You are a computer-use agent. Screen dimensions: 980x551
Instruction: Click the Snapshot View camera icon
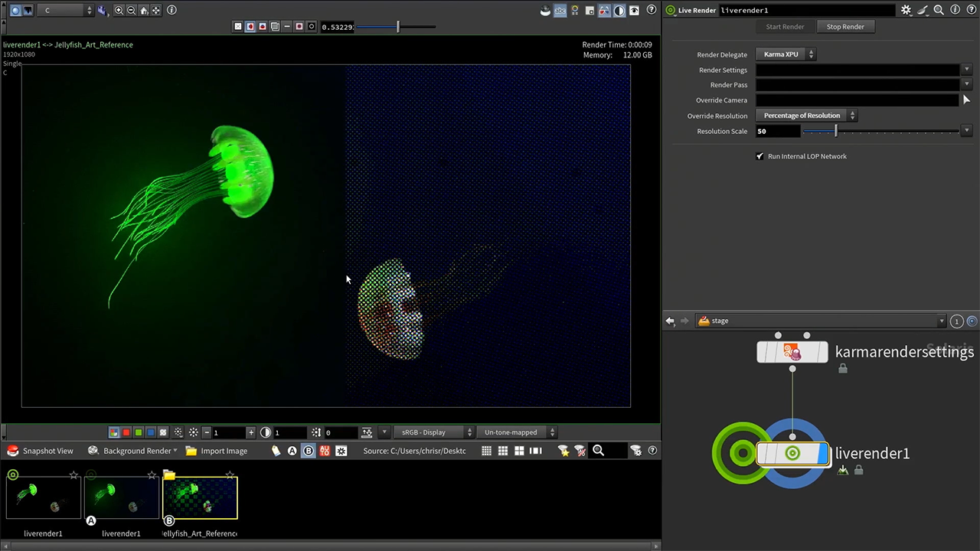pos(13,451)
